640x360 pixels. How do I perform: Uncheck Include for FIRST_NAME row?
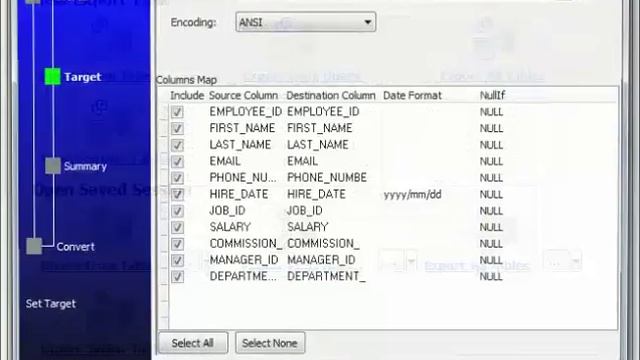(x=177, y=128)
